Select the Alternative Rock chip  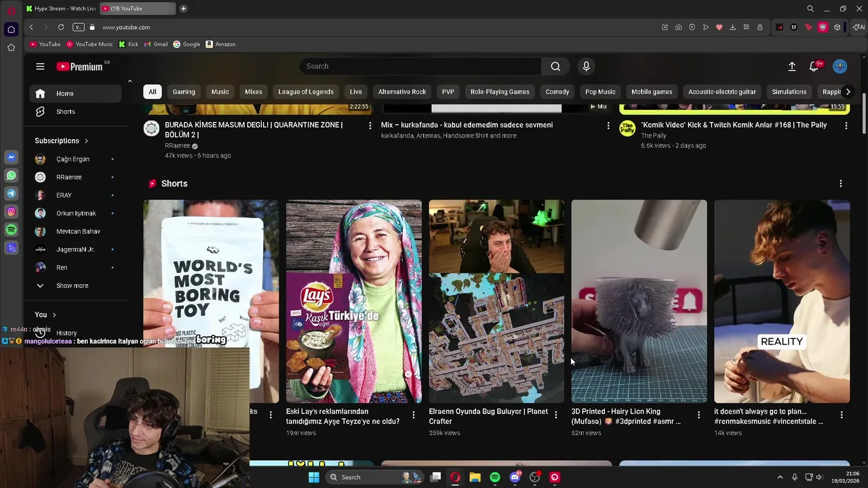coord(402,91)
